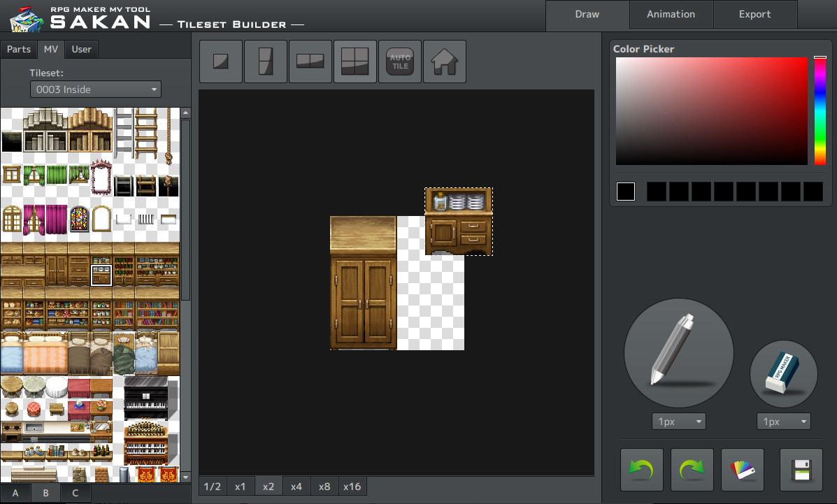This screenshot has height=504, width=837.
Task: Select the Eraser tool
Action: [x=782, y=373]
